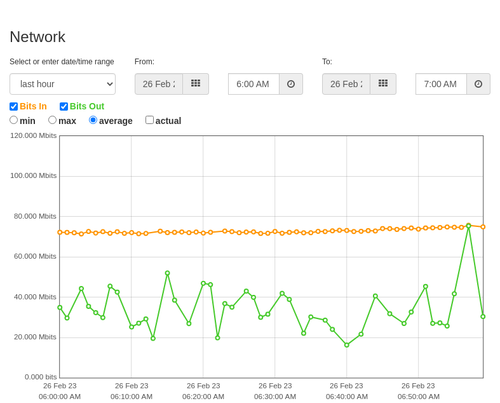Click the '80.000 Mbits' axis label
This screenshot has height=403, width=500.
point(35,216)
